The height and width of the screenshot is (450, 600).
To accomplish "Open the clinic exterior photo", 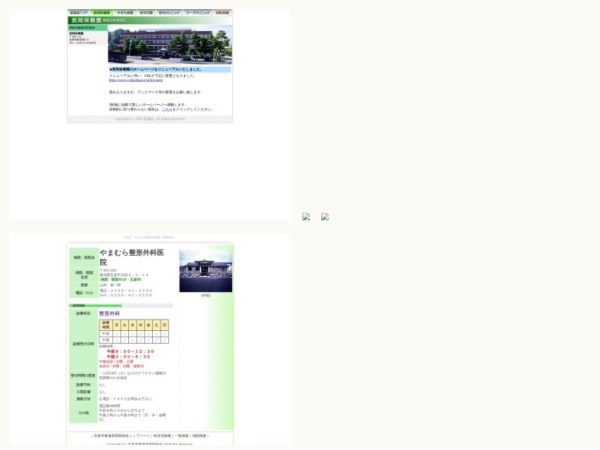I will (206, 271).
